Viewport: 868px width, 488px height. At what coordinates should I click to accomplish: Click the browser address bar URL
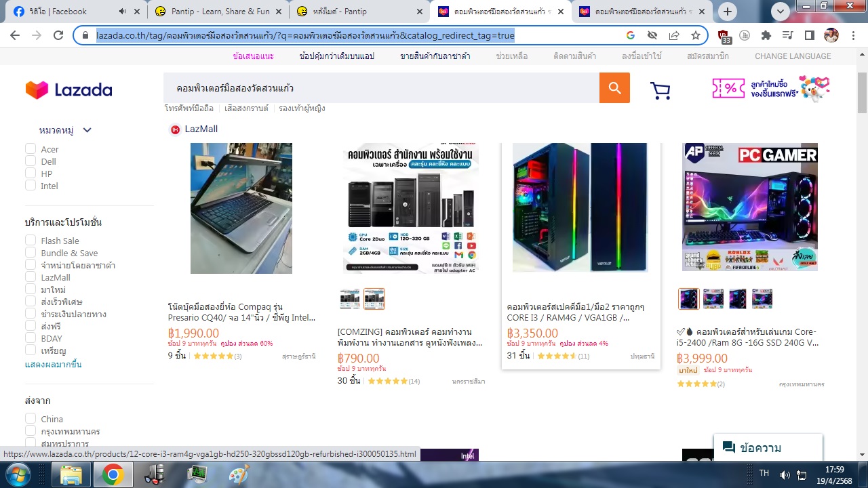click(304, 35)
